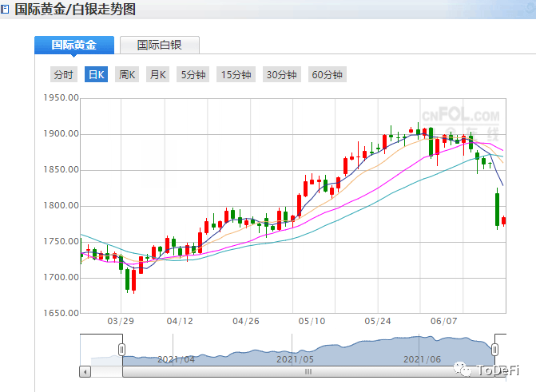Screen dimensions: 536x392
Task: Switch to the 国际黄金 tab
Action: 74,45
